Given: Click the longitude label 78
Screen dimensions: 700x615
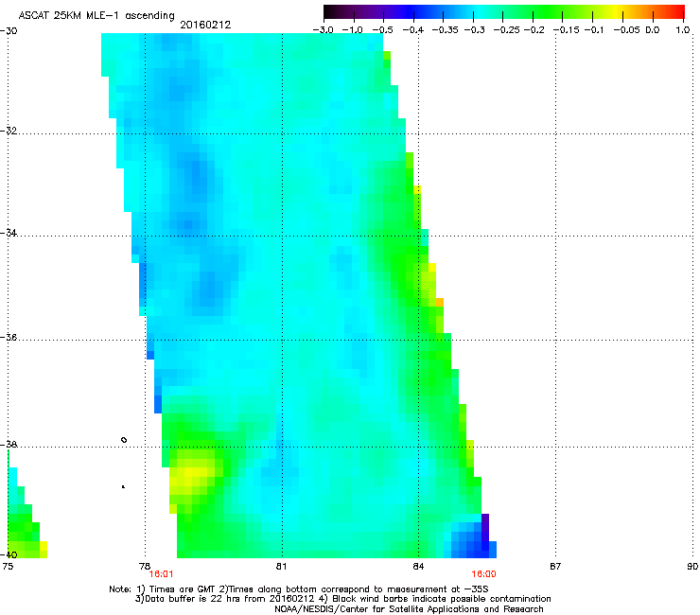Looking at the screenshot, I should pyautogui.click(x=145, y=567).
